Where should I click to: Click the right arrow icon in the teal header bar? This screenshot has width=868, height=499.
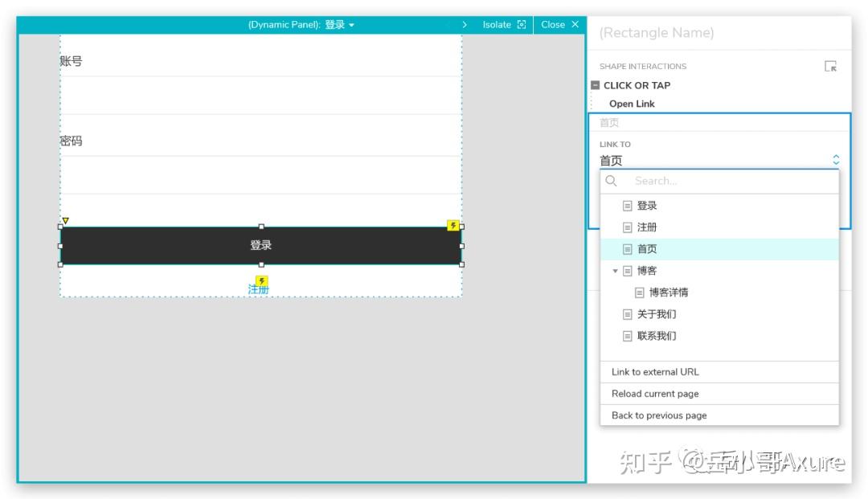click(465, 25)
